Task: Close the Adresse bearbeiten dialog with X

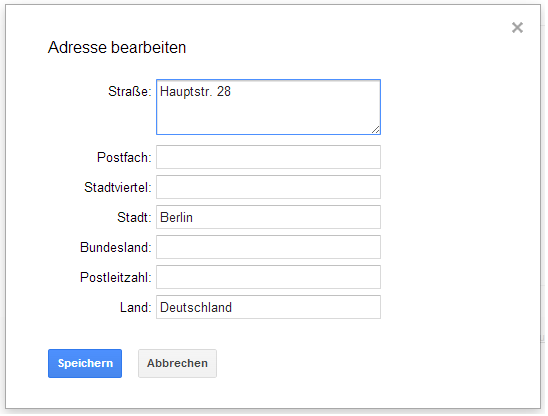Action: [x=517, y=28]
